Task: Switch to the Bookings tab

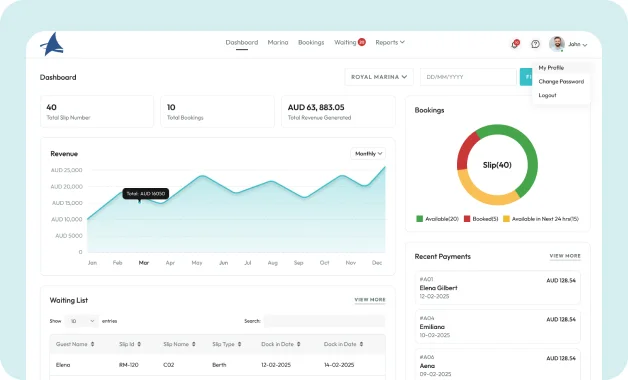Action: click(x=311, y=42)
